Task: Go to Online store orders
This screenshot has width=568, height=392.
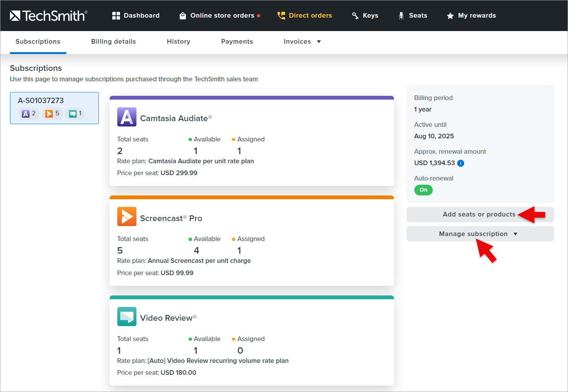Action: click(x=220, y=16)
